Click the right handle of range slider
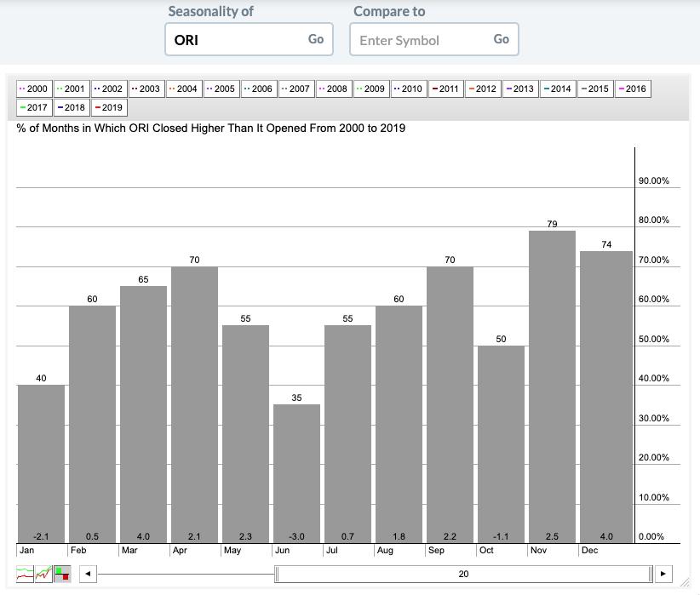Screen dimensions: 700x595 tap(651, 574)
